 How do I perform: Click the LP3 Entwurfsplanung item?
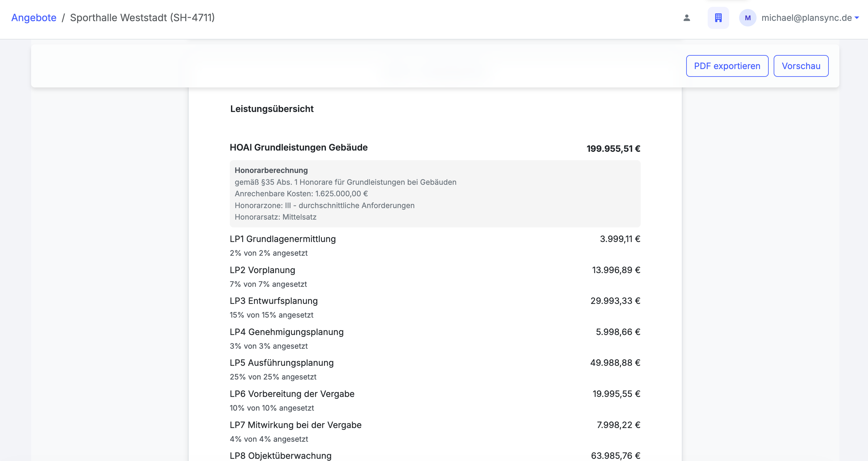[273, 301]
